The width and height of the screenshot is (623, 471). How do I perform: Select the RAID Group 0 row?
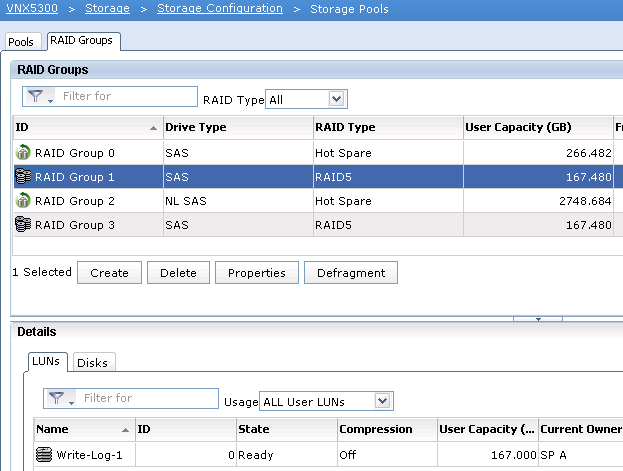(x=318, y=153)
